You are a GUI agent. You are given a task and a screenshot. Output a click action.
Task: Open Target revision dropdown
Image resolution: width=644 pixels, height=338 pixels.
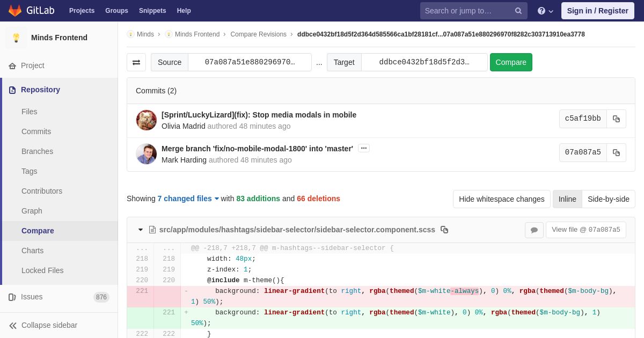425,62
